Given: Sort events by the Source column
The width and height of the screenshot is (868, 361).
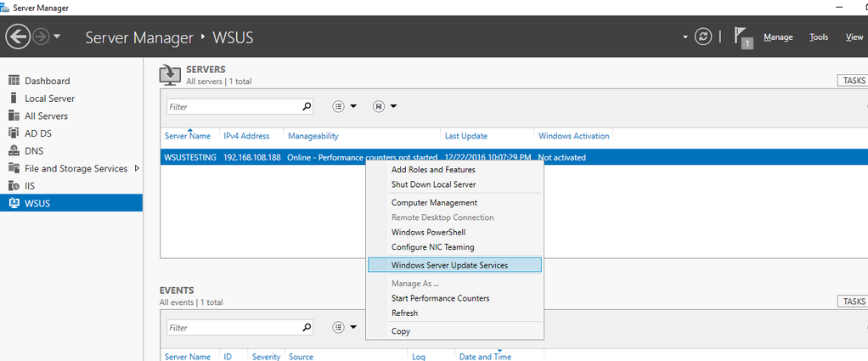Looking at the screenshot, I should pos(302,357).
